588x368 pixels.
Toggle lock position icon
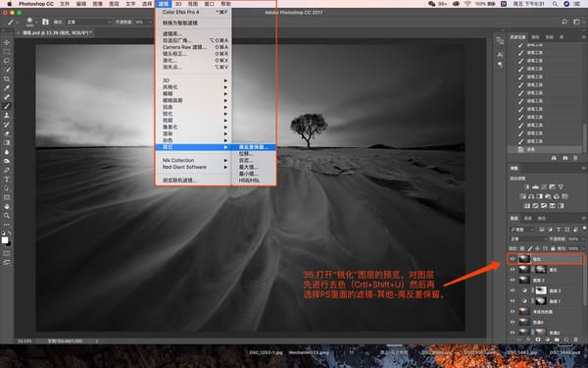click(537, 248)
